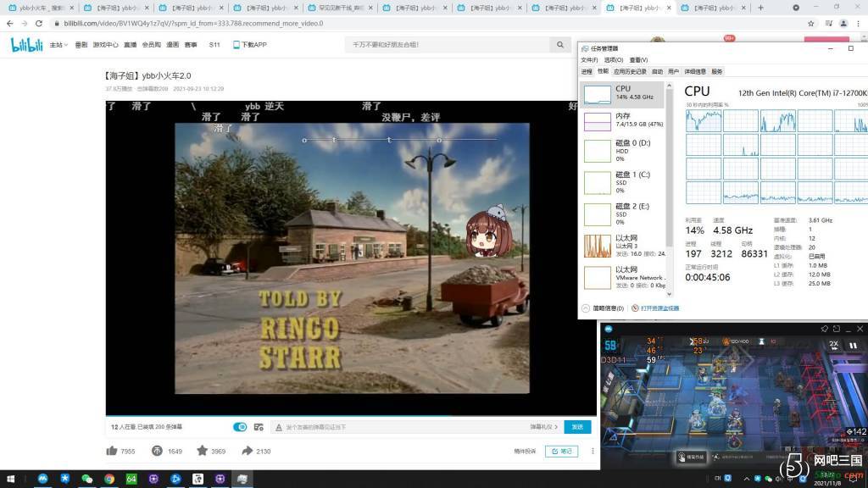Expand 弹幕礼仪 chevron link
This screenshot has width=868, height=488.
coord(543,427)
